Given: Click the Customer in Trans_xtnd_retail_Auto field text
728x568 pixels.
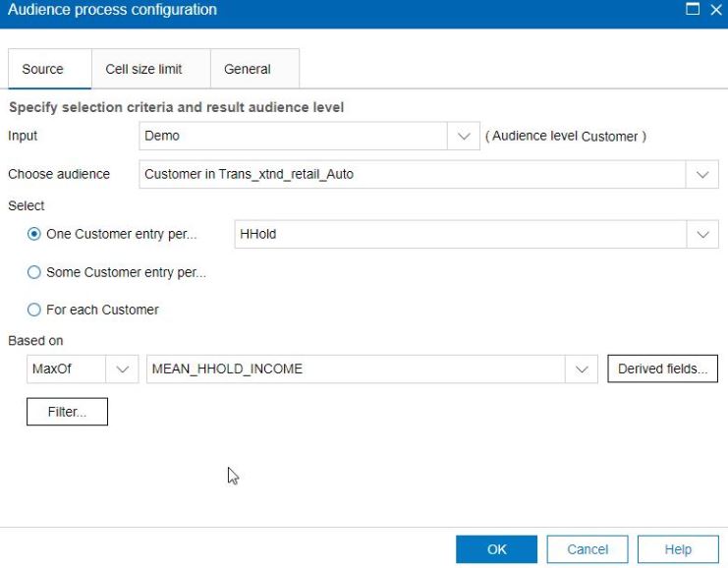Looking at the screenshot, I should pyautogui.click(x=249, y=174).
